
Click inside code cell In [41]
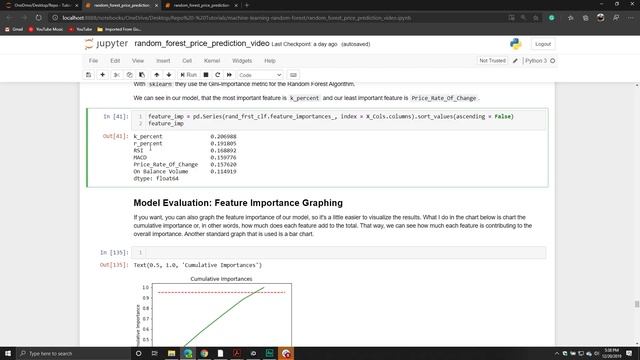[x=338, y=120]
